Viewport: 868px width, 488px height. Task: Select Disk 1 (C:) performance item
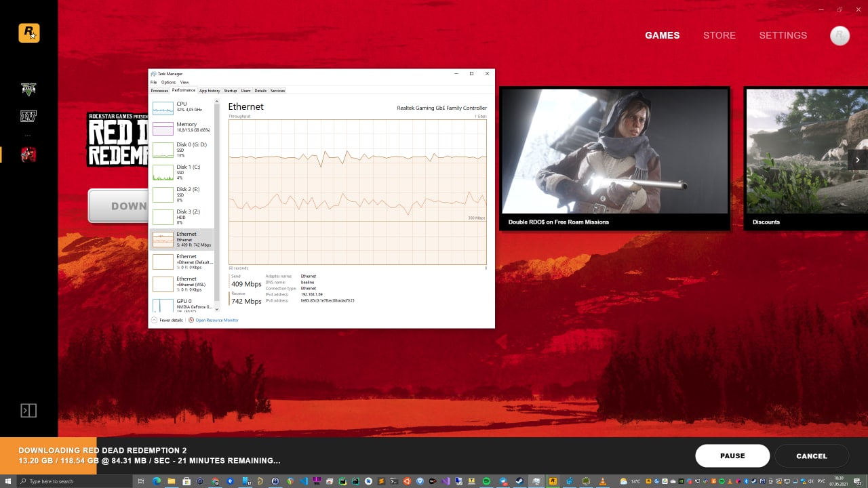click(x=181, y=172)
